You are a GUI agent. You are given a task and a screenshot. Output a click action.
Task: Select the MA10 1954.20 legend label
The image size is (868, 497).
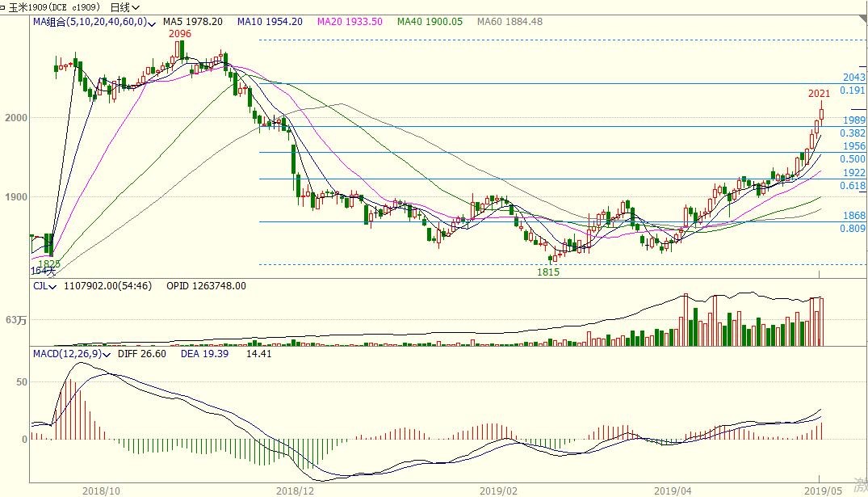(x=270, y=22)
